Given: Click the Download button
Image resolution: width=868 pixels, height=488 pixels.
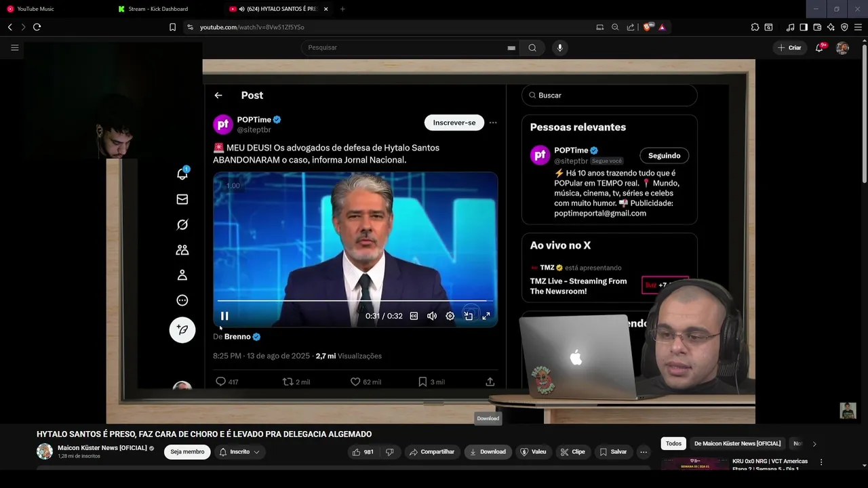Looking at the screenshot, I should click(488, 452).
